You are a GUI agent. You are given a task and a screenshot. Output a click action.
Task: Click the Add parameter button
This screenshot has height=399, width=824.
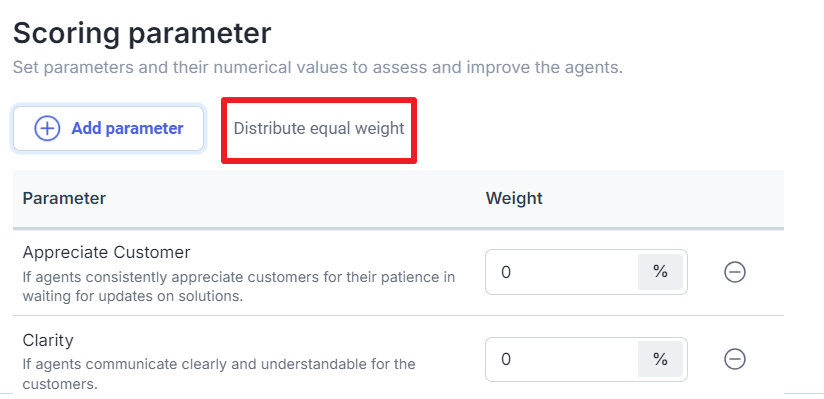coord(108,128)
